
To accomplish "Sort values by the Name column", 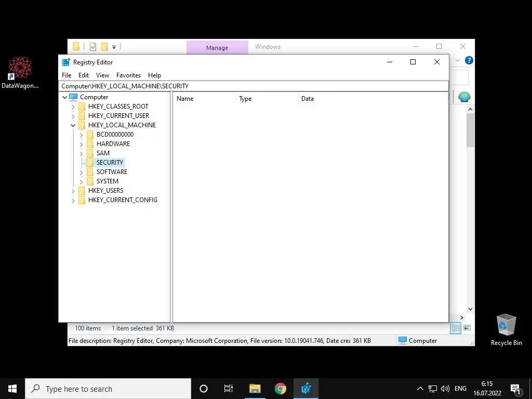I will point(204,99).
